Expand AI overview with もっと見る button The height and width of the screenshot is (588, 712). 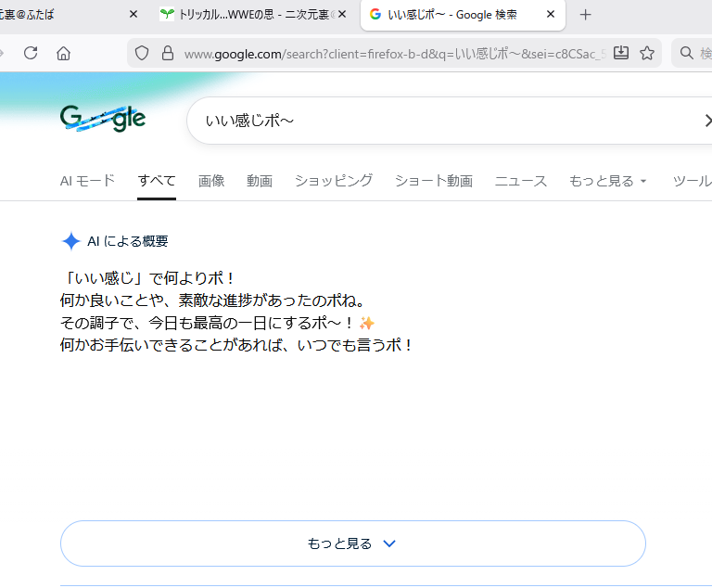point(352,543)
